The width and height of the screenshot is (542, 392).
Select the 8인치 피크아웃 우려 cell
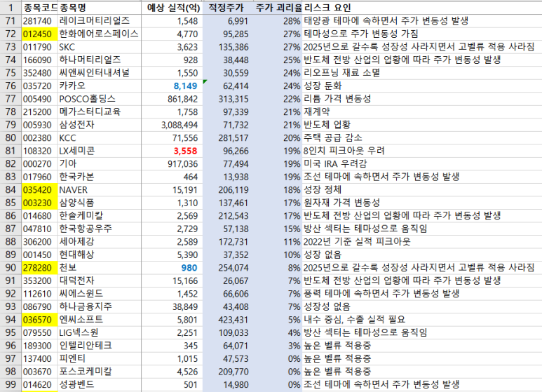421,151
